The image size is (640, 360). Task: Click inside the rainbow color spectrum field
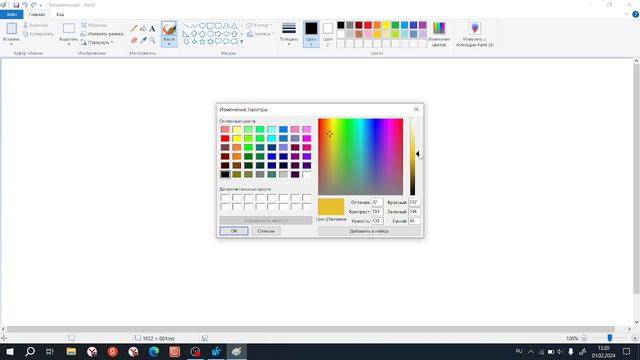pyautogui.click(x=360, y=157)
